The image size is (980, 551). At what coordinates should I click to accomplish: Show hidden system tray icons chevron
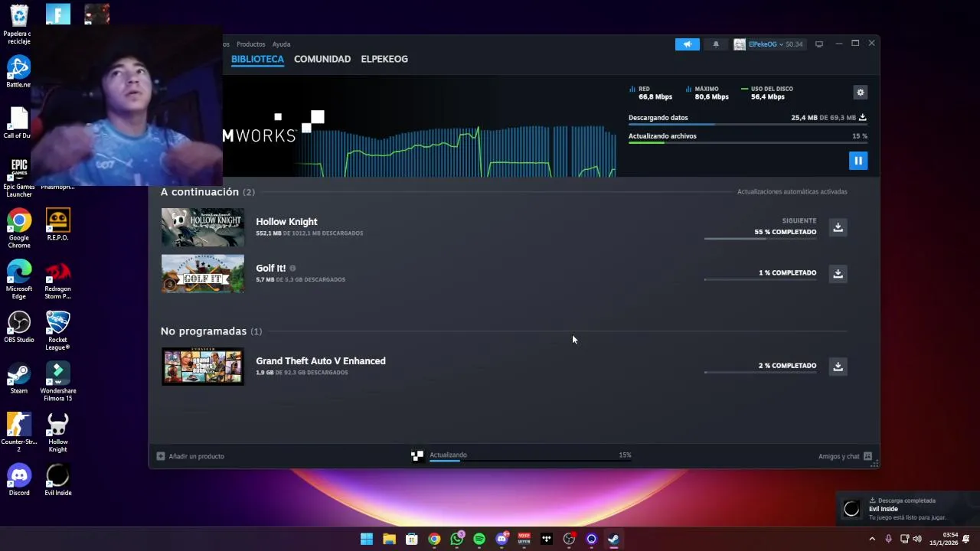(x=872, y=539)
